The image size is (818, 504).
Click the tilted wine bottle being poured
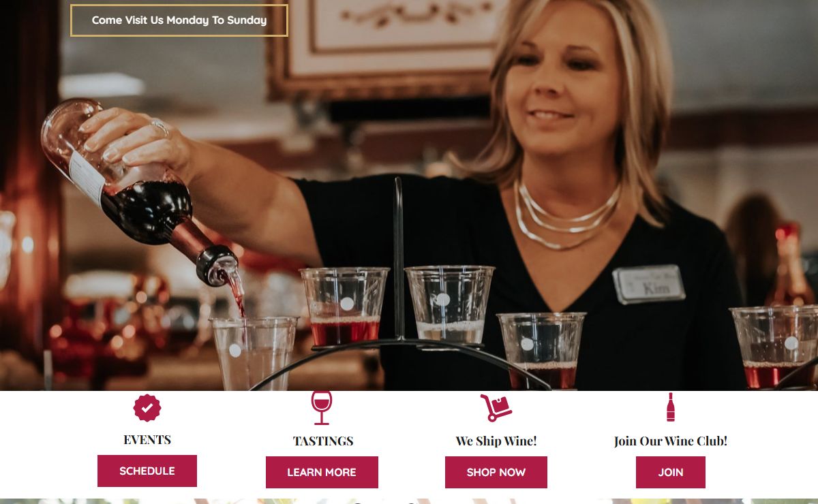(140, 192)
